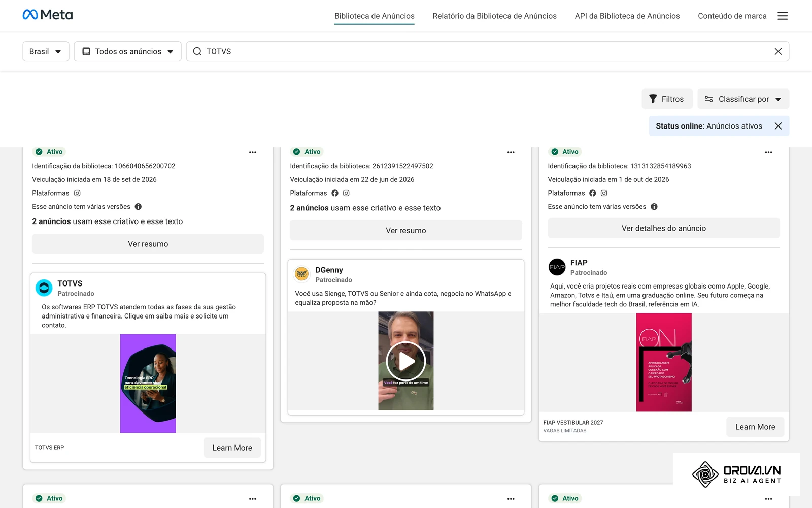Open the Brasil country dropdown

[46, 51]
